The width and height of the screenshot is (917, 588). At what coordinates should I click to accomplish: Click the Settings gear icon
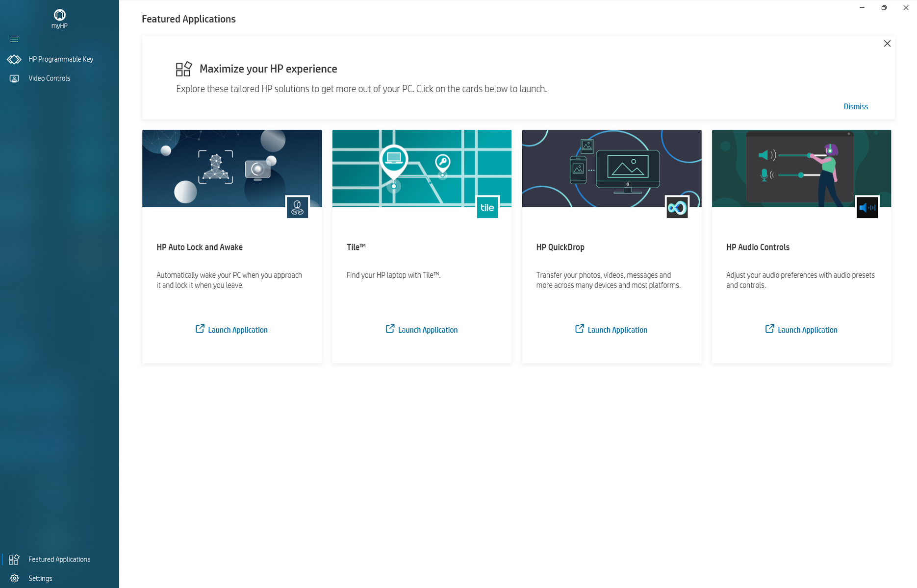pos(14,578)
